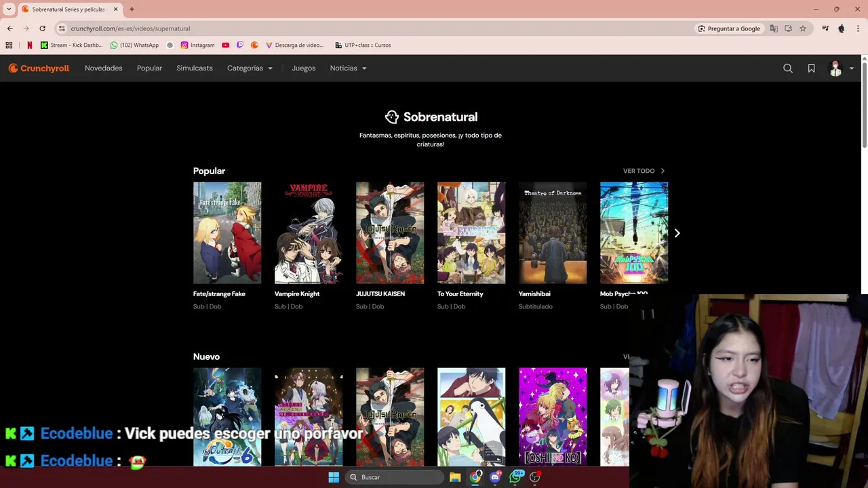Open the Simulcasts nav item

[195, 68]
